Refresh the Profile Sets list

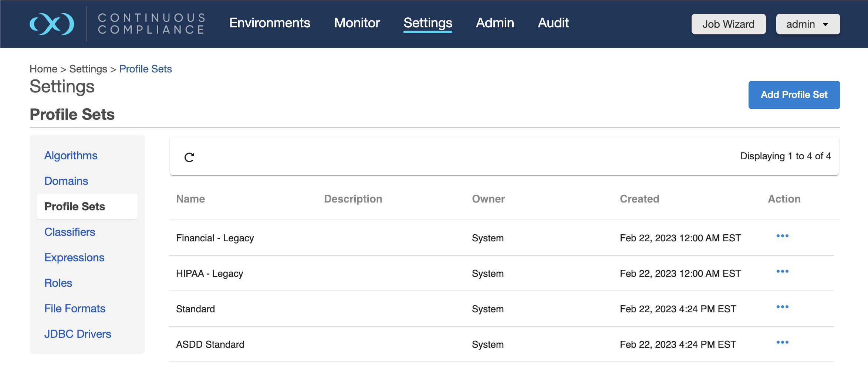tap(190, 157)
